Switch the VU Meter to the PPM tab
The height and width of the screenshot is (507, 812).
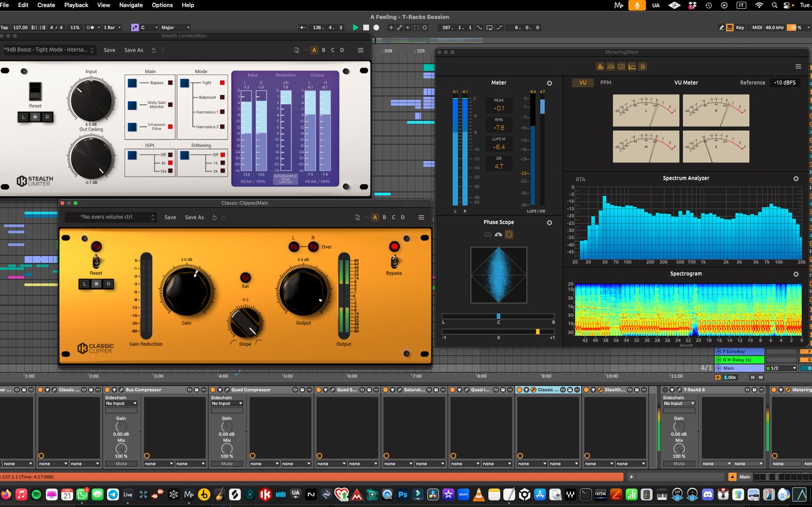pyautogui.click(x=605, y=83)
